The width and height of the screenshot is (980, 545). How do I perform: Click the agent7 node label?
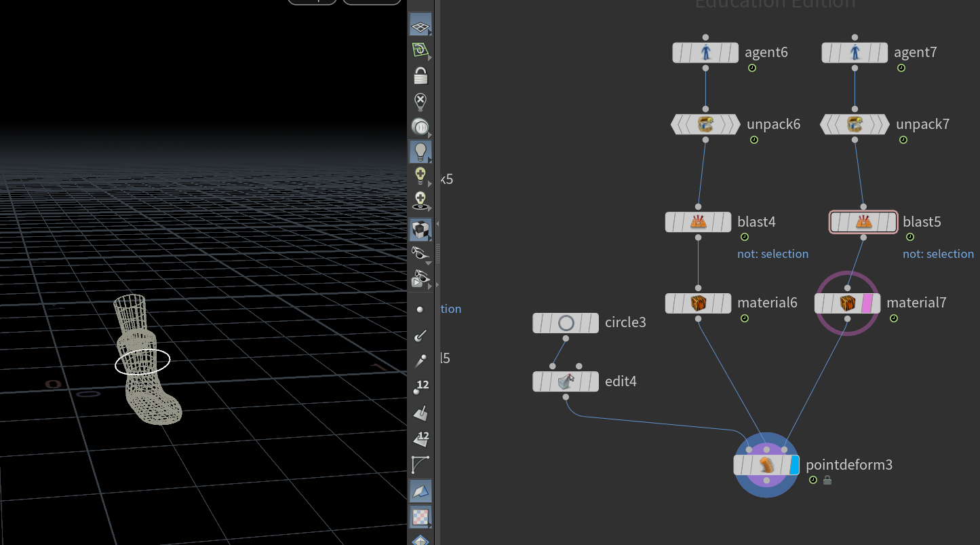(915, 52)
